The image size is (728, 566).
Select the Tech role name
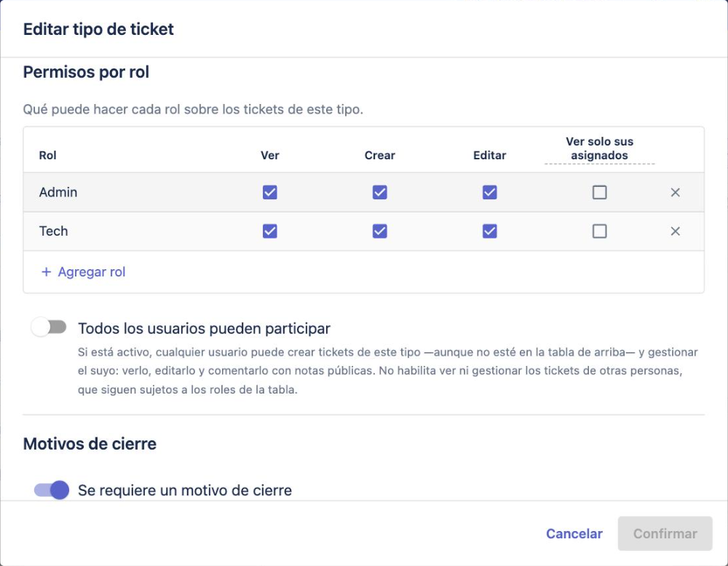(53, 231)
